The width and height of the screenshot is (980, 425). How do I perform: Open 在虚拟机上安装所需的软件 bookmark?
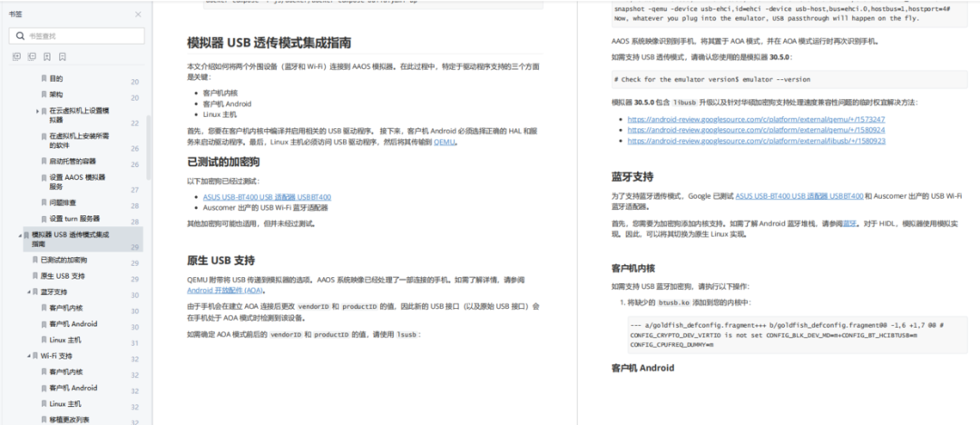click(x=79, y=140)
